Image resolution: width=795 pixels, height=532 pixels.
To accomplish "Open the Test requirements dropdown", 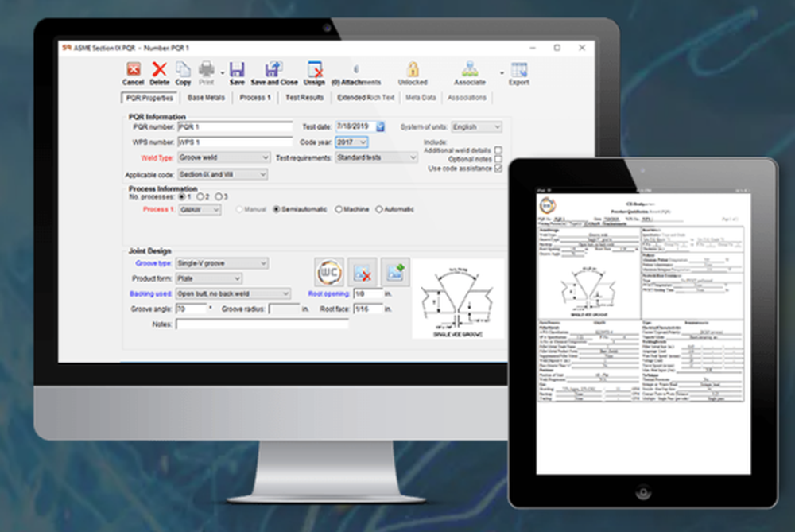I will pos(376,157).
